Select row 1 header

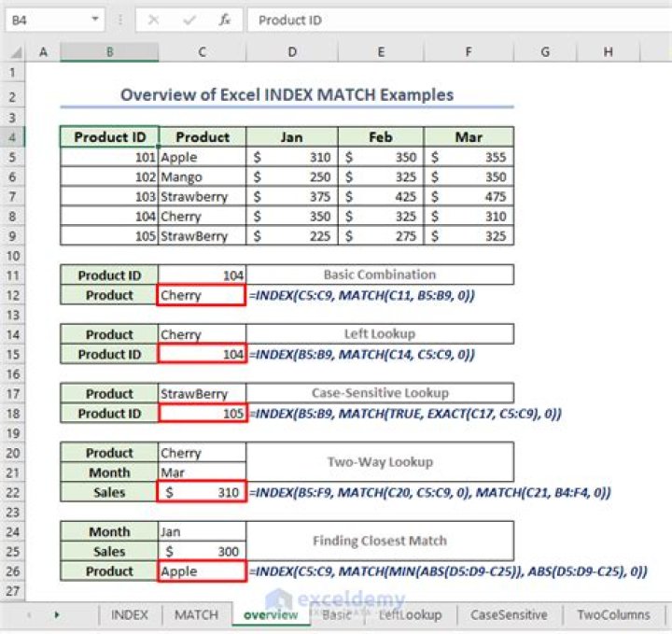(x=12, y=73)
